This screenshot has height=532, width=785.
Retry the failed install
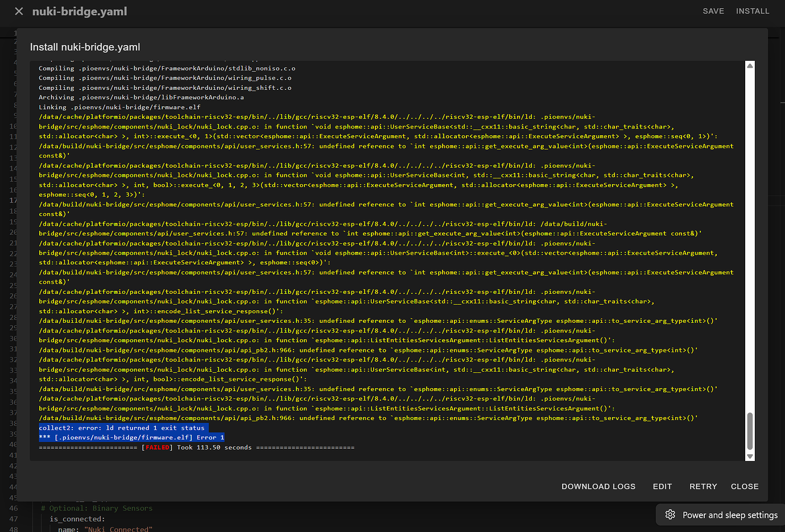click(x=703, y=487)
